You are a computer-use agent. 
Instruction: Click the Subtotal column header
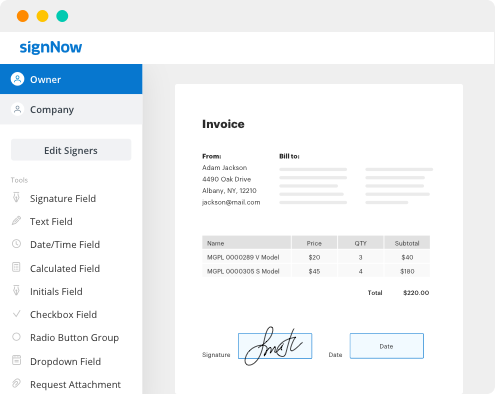tap(407, 243)
